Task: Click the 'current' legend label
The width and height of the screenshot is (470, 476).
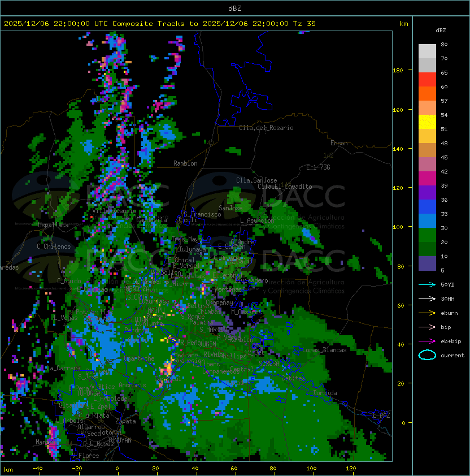Action: pyautogui.click(x=452, y=356)
